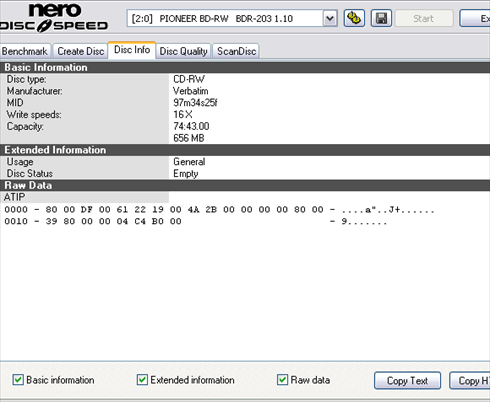Click the ATIP label
This screenshot has width=490, height=402.
[x=14, y=197]
